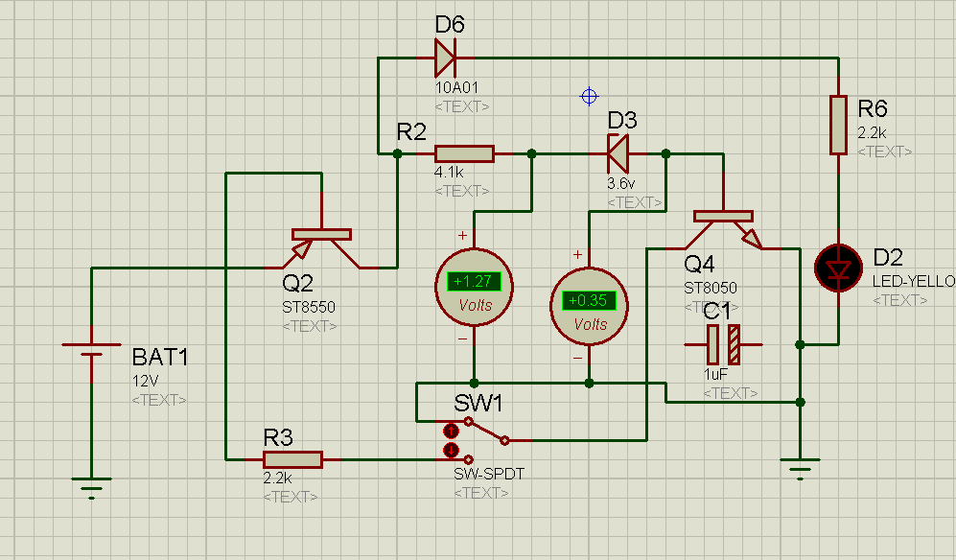Select the D2 yellow LED symbol
The height and width of the screenshot is (560, 956).
(x=838, y=268)
